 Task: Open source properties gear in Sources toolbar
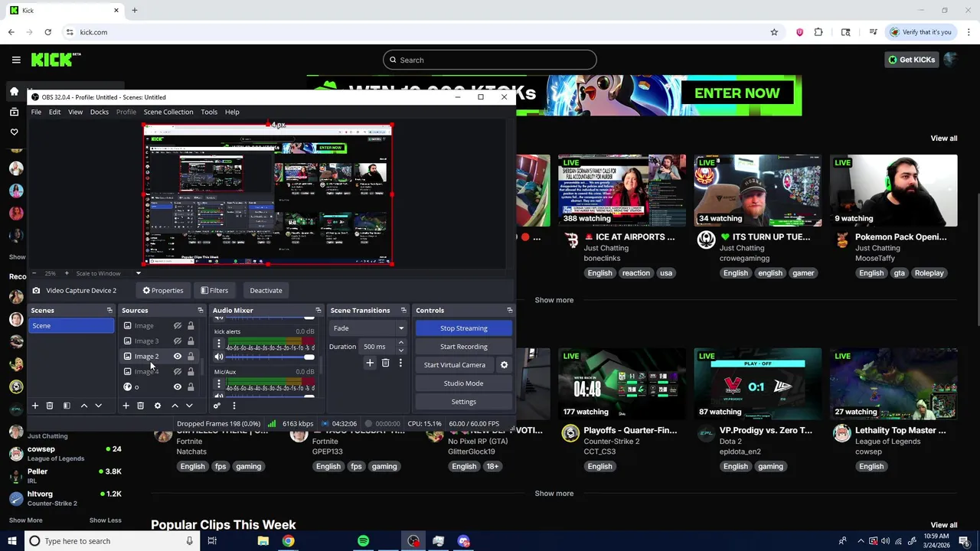[x=158, y=406]
